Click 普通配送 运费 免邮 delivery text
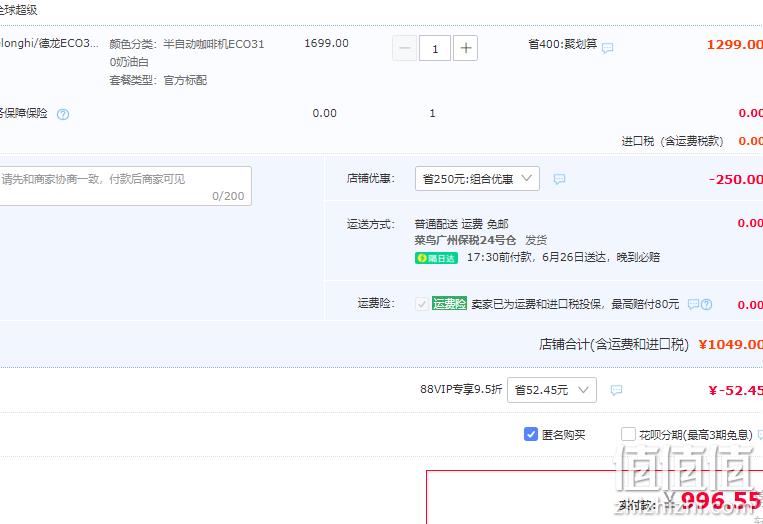The width and height of the screenshot is (763, 524). pos(461,224)
